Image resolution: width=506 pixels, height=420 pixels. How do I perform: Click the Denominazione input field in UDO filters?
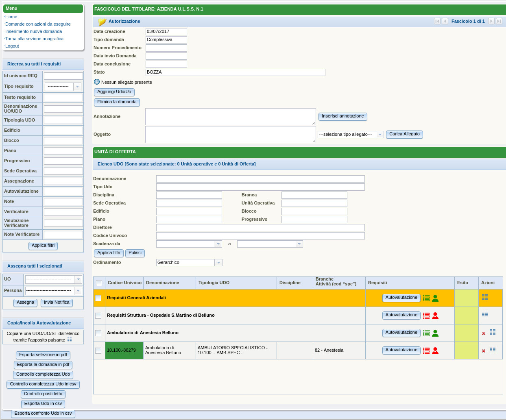click(260, 179)
